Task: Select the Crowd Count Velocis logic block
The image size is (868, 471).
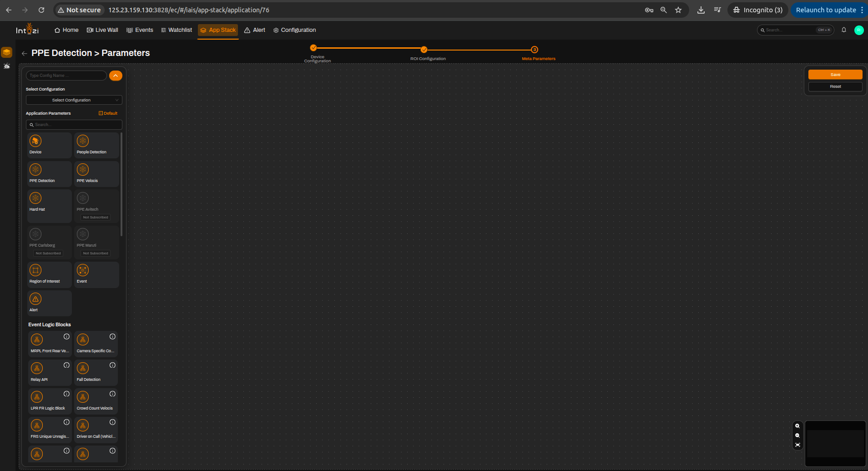Action: point(96,401)
